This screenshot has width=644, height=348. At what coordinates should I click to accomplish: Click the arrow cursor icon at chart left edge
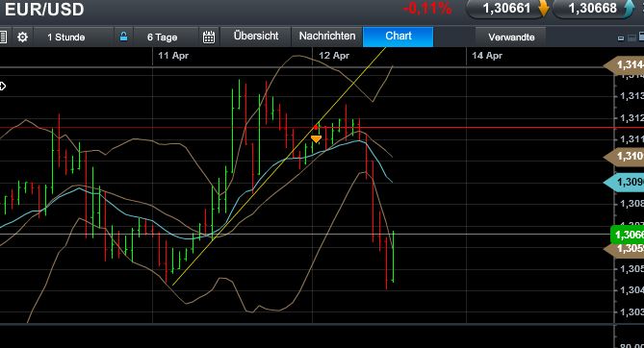pyautogui.click(x=3, y=87)
